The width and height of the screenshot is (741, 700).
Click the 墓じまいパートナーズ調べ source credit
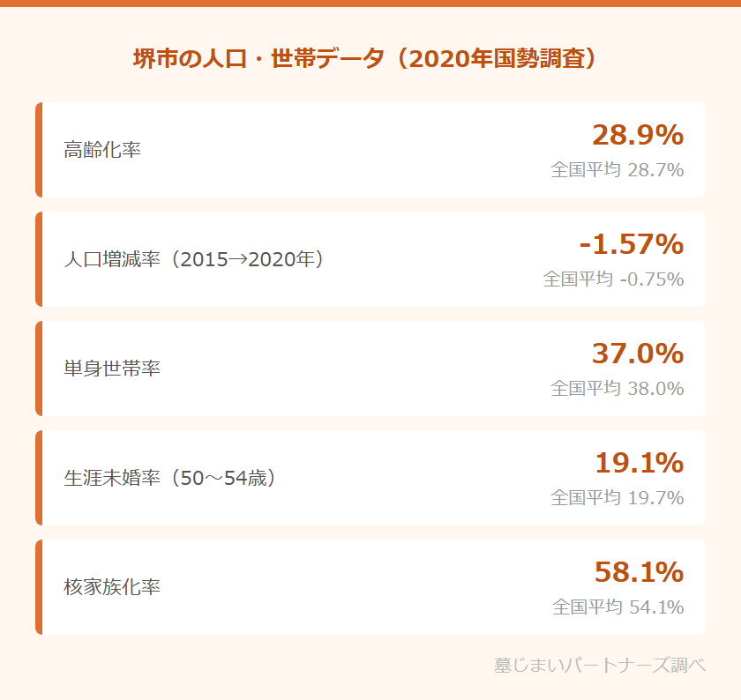tap(600, 665)
